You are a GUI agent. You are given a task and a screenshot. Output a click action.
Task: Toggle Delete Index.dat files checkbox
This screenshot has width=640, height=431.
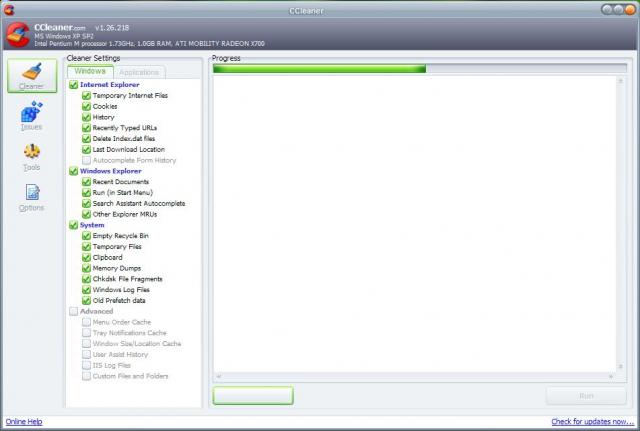point(86,139)
